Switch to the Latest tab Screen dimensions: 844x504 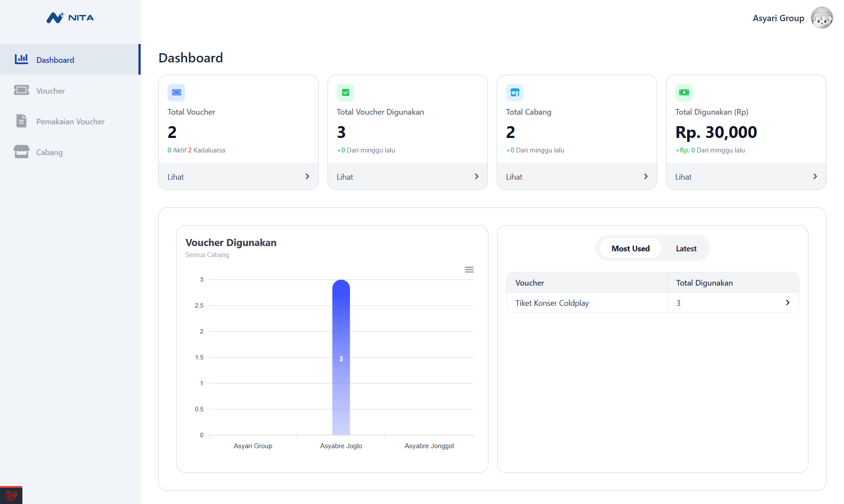[686, 248]
